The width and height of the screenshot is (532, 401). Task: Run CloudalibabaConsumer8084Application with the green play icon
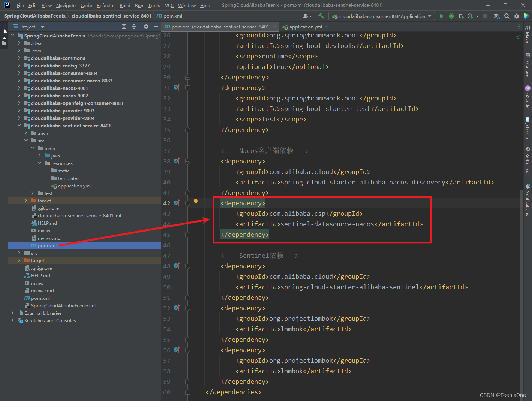point(442,16)
